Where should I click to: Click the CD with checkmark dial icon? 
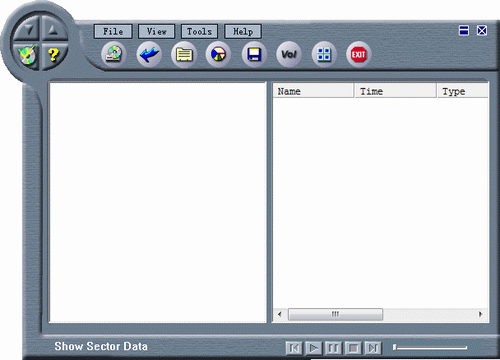(x=27, y=55)
